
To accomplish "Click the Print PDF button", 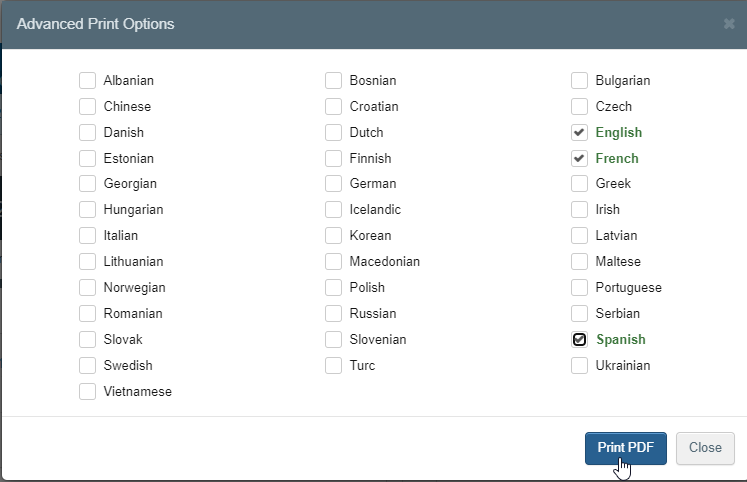I will (626, 448).
